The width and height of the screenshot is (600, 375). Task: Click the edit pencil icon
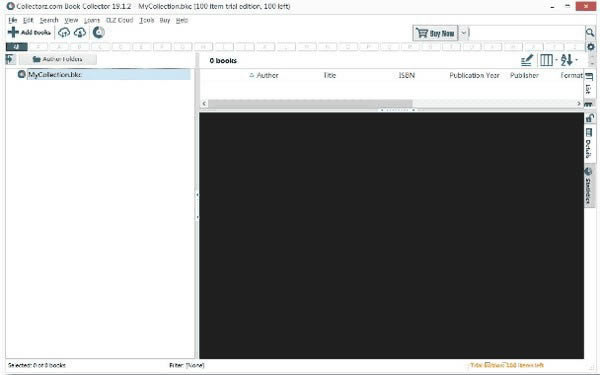pyautogui.click(x=527, y=60)
